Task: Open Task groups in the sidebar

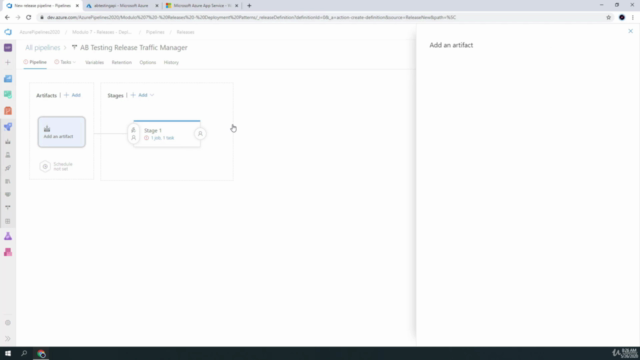Action: click(x=8, y=195)
